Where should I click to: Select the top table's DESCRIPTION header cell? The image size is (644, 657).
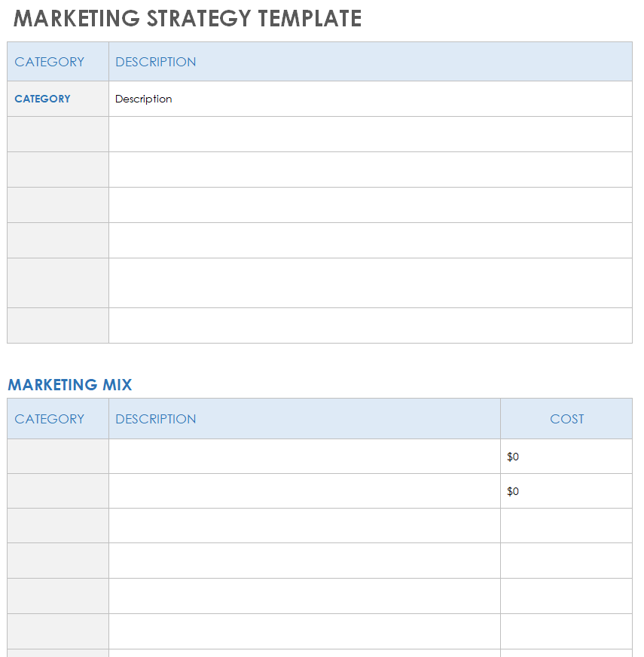point(370,62)
